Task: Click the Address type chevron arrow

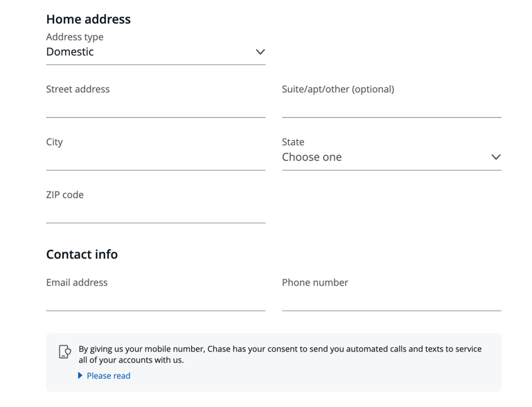Action: [x=260, y=52]
